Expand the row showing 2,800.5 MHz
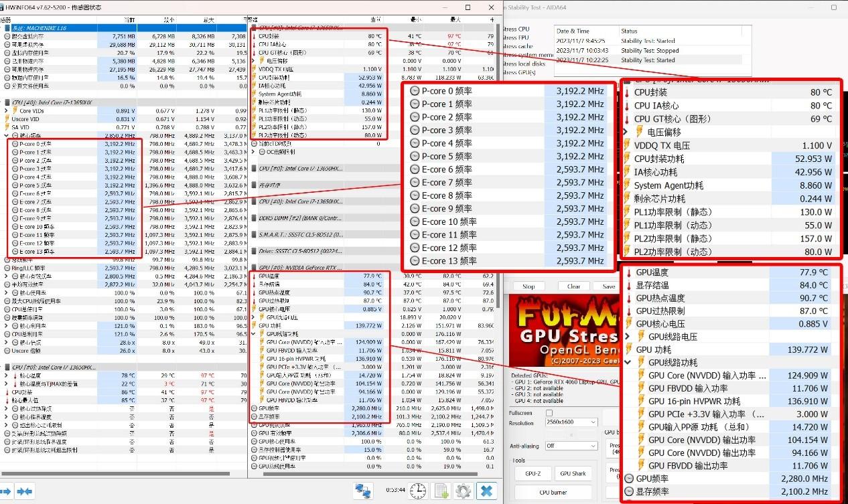Viewport: 848px width, 504px height. (x=7, y=276)
